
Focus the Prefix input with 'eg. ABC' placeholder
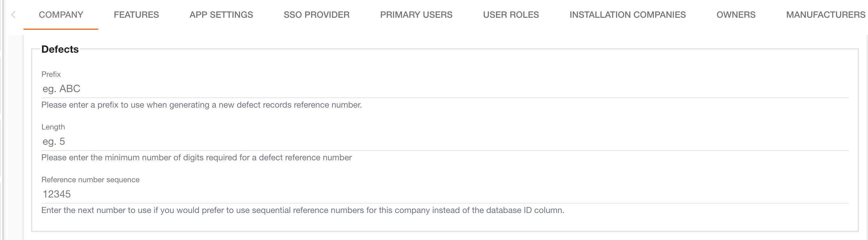[445, 89]
